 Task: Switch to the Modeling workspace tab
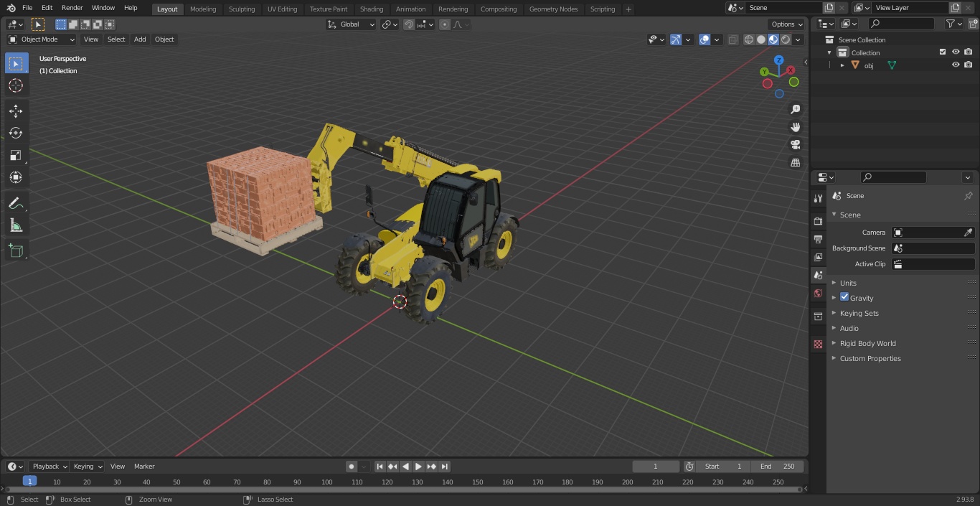(x=203, y=9)
